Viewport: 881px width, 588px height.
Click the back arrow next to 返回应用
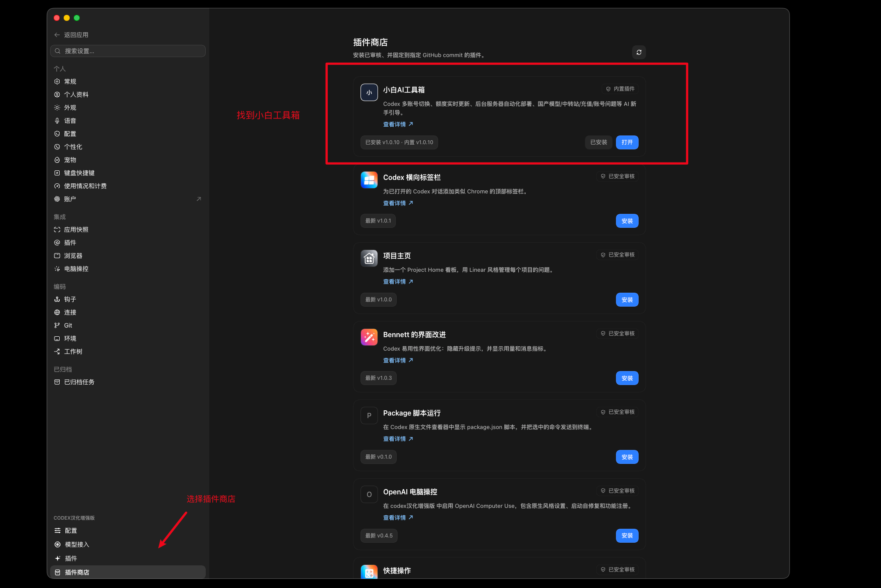[57, 35]
